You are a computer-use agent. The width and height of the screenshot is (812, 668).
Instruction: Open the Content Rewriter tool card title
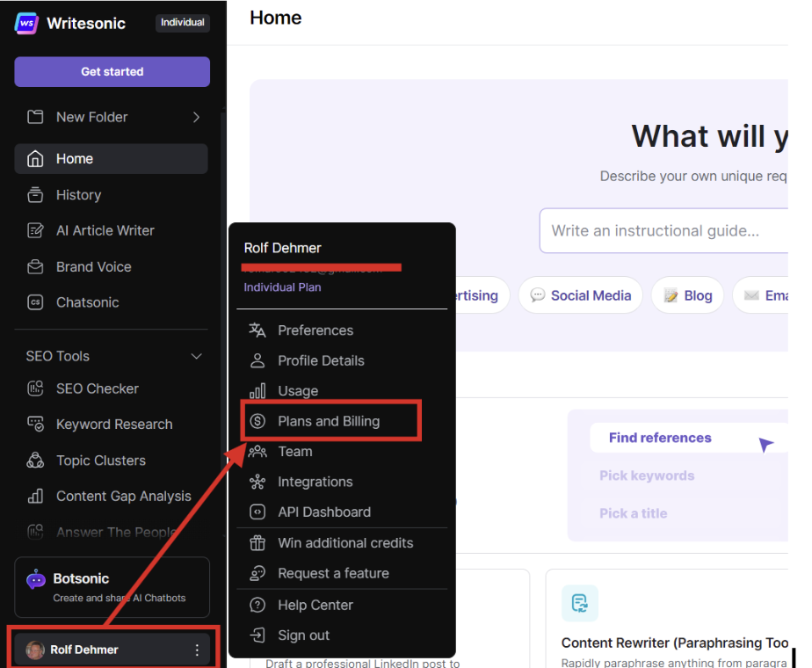675,643
